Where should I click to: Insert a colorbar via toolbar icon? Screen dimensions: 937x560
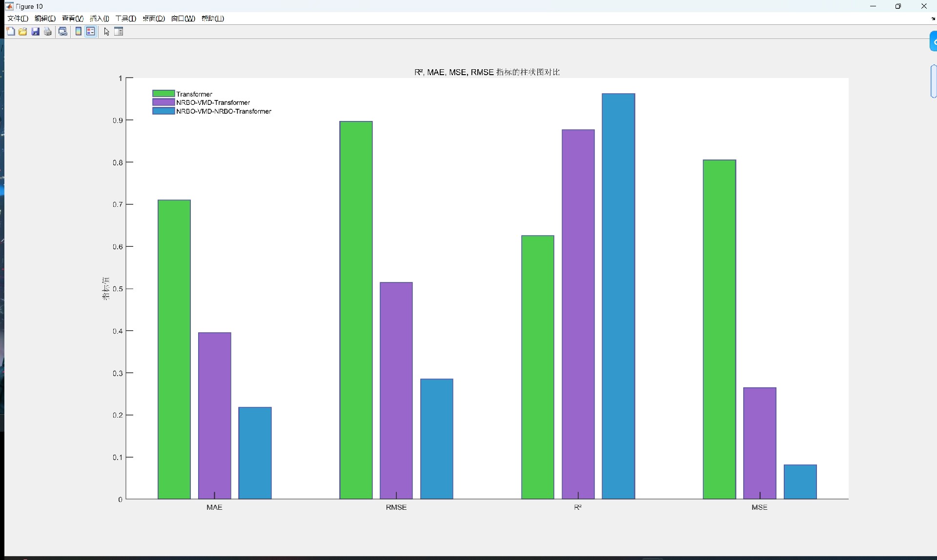[78, 32]
